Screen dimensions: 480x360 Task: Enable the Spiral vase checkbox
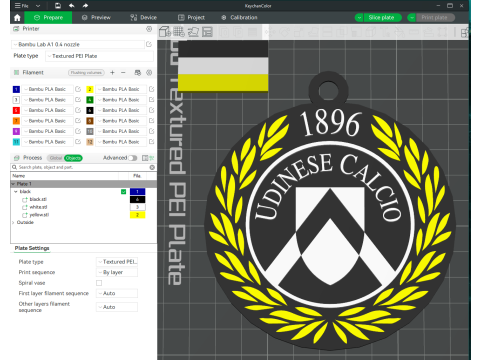pos(99,283)
